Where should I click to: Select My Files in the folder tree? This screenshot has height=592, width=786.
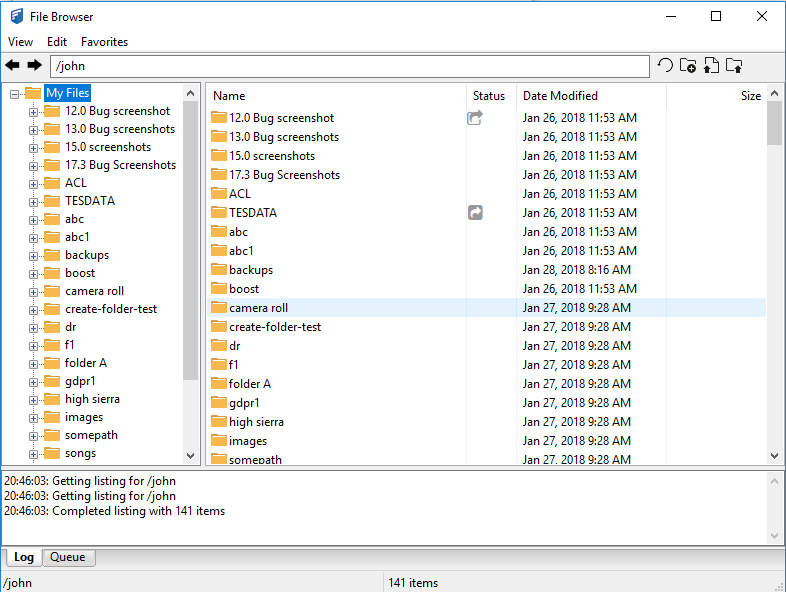click(67, 93)
